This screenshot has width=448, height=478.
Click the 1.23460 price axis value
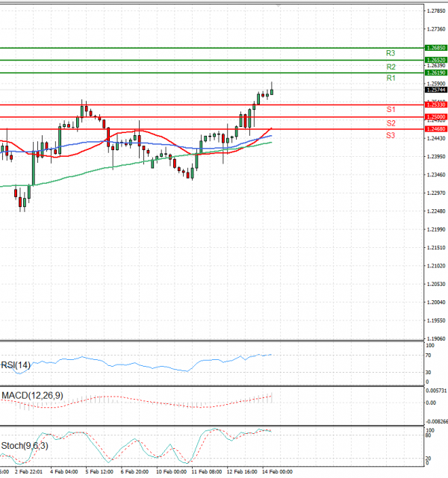(436, 175)
